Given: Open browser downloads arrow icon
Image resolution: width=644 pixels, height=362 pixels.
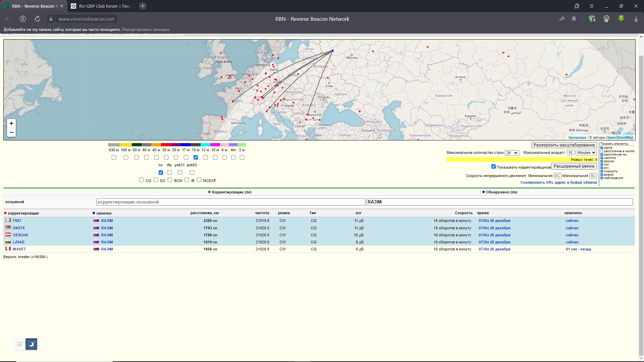Looking at the screenshot, I should point(636,19).
